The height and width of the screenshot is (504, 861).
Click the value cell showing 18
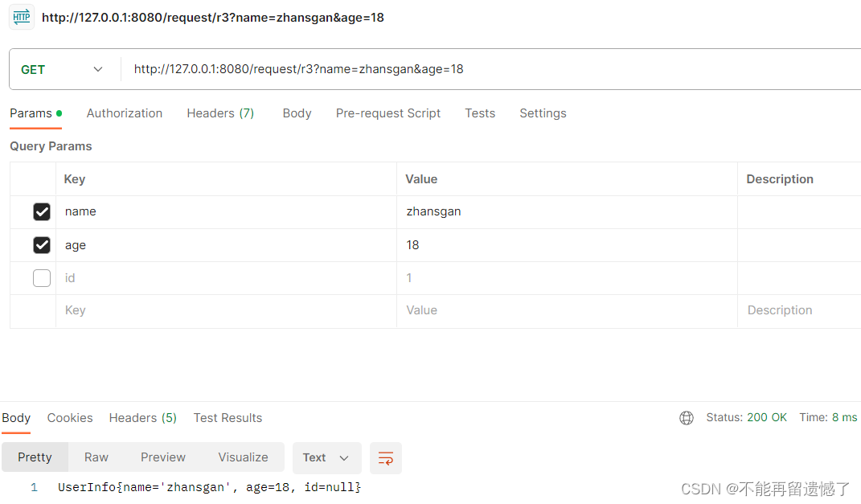pyautogui.click(x=567, y=245)
